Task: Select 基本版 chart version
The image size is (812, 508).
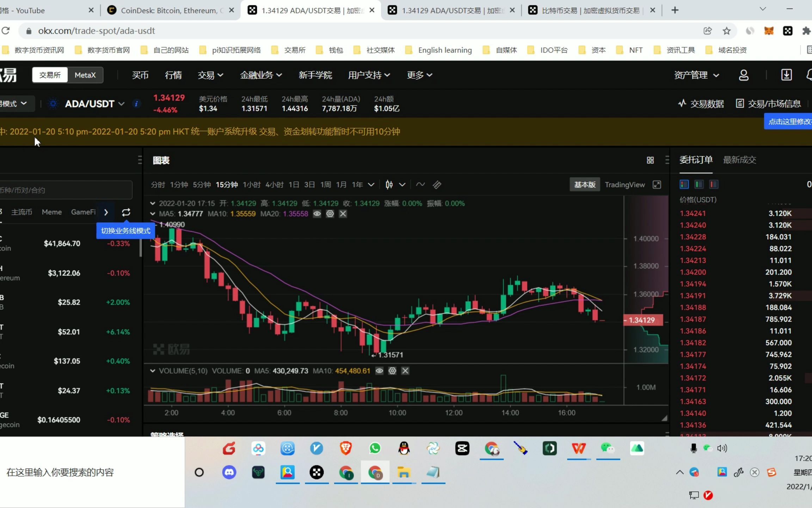Action: pos(585,185)
